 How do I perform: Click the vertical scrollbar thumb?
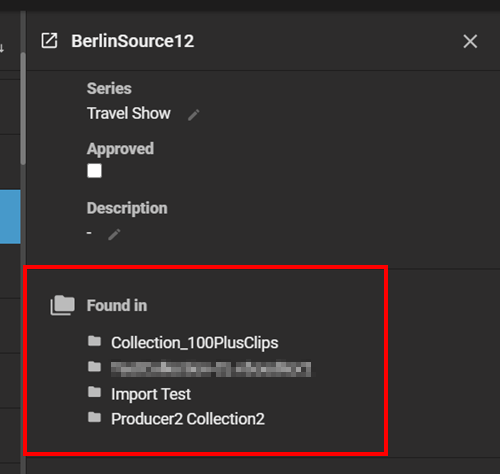coord(23,108)
